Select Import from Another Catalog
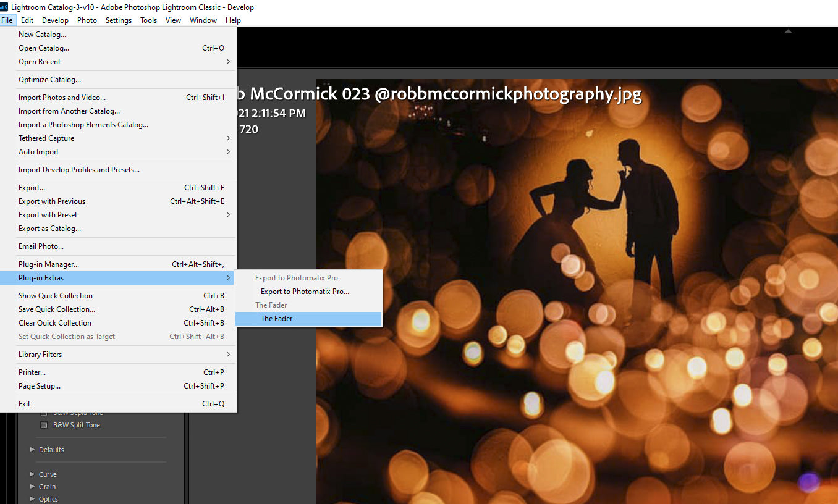 pos(118,111)
